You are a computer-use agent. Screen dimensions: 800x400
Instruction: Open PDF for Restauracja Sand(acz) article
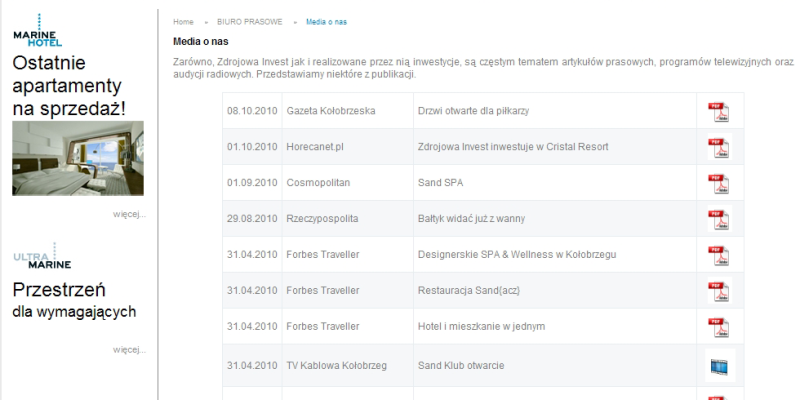[x=719, y=291]
